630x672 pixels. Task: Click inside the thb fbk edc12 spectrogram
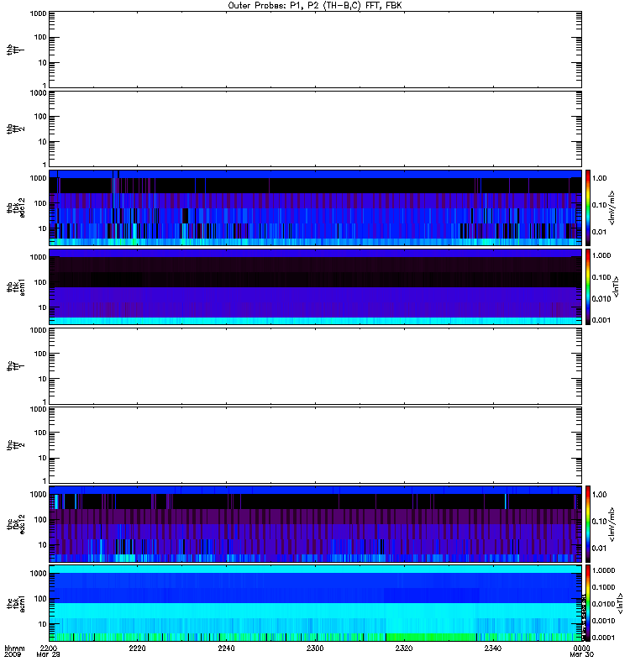point(316,207)
